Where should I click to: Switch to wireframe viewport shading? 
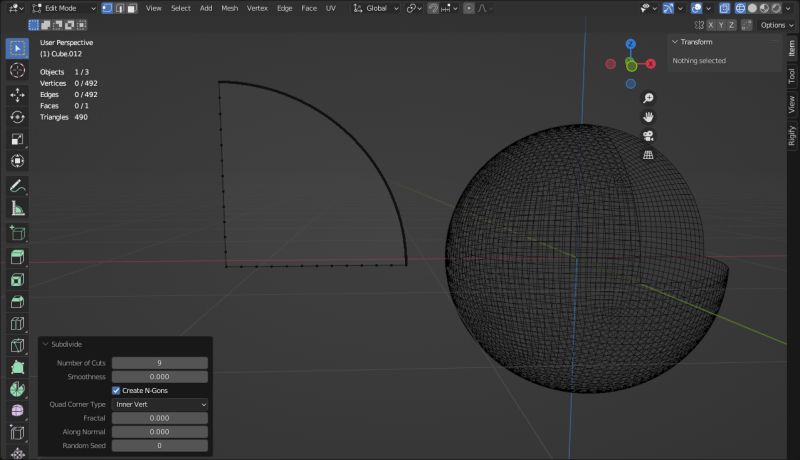[x=740, y=8]
